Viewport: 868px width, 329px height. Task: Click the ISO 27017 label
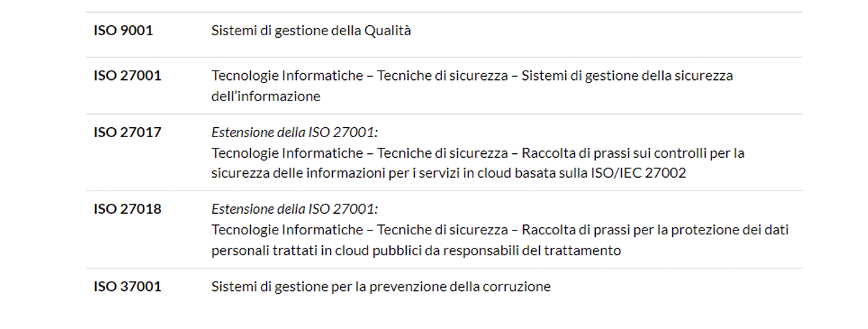click(127, 133)
